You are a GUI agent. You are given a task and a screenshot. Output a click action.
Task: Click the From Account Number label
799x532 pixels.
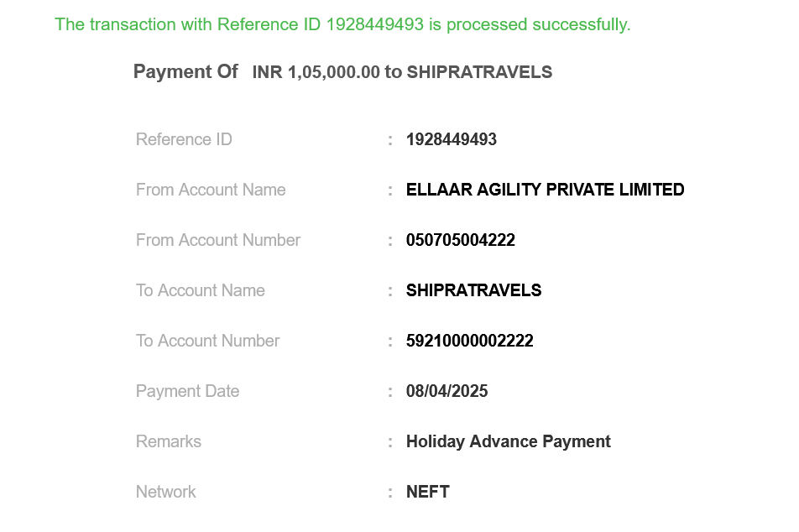217,240
